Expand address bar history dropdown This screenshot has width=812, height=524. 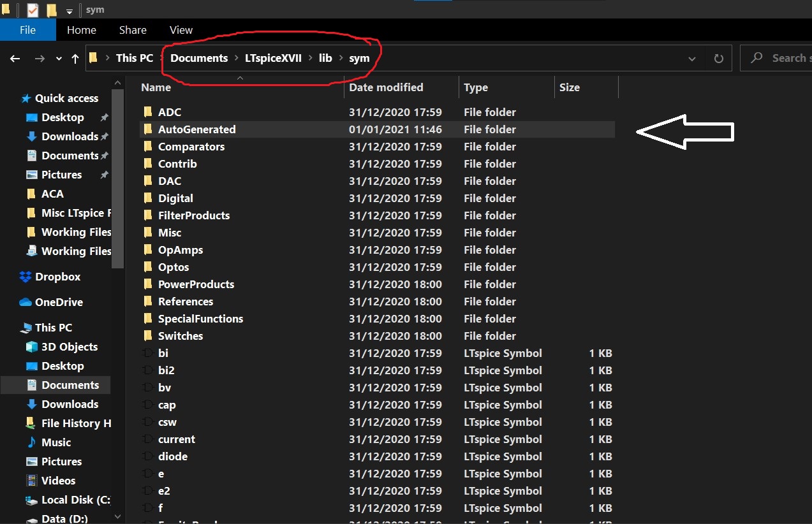692,59
